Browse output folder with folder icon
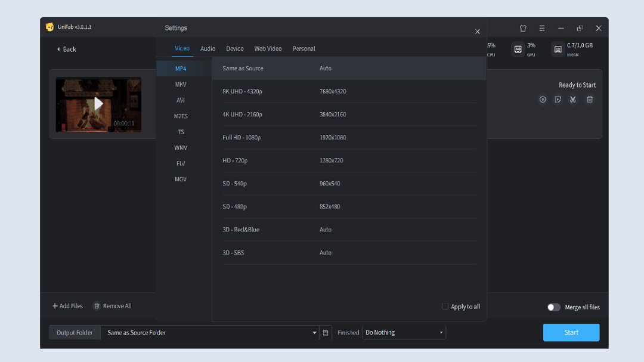 326,333
